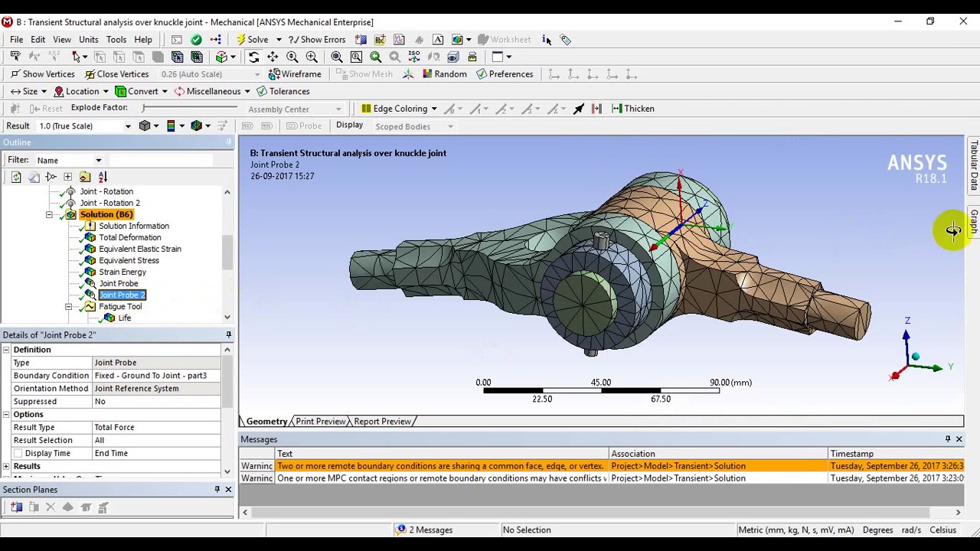
Task: Click the black arrow annotation icon
Action: click(579, 109)
